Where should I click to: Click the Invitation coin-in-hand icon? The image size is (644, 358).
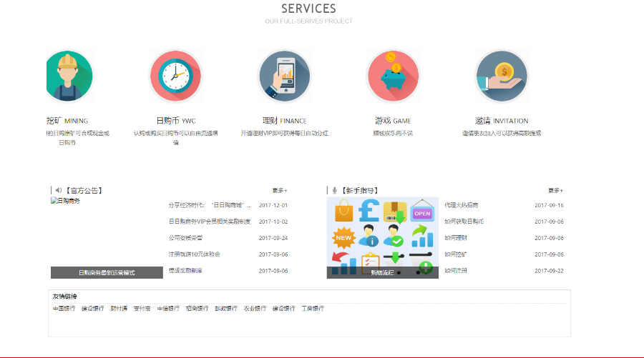click(x=502, y=76)
